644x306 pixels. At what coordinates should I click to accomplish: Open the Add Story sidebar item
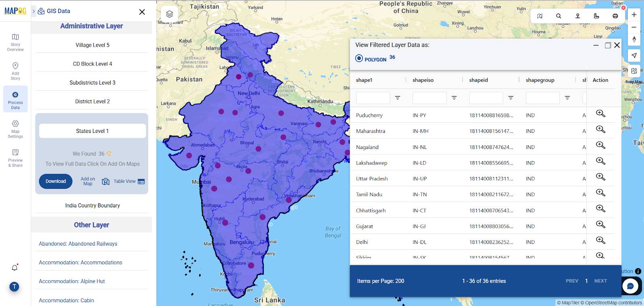(x=15, y=71)
